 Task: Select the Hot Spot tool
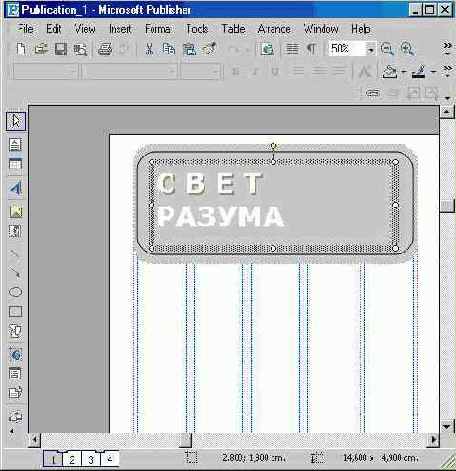pos(15,355)
